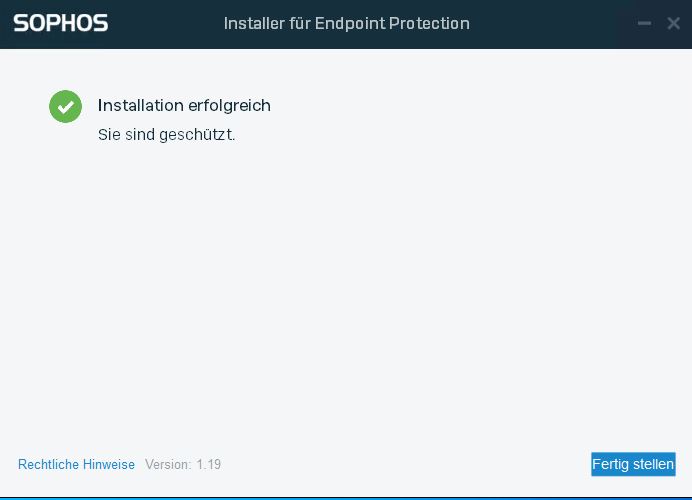The height and width of the screenshot is (500, 692).
Task: Dismiss the window using the title bar X
Action: coord(674,23)
